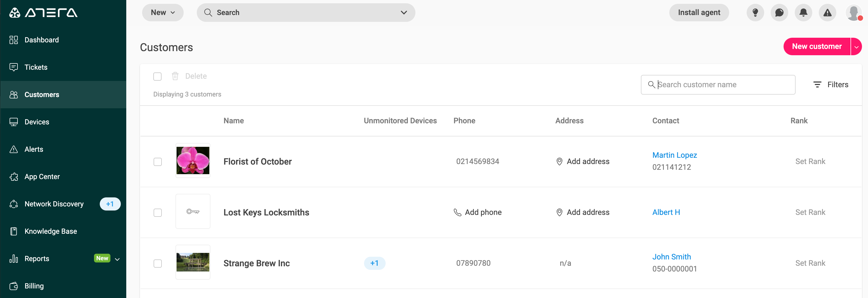Set Rank for Strange Brew Inc
The image size is (868, 298).
810,263
